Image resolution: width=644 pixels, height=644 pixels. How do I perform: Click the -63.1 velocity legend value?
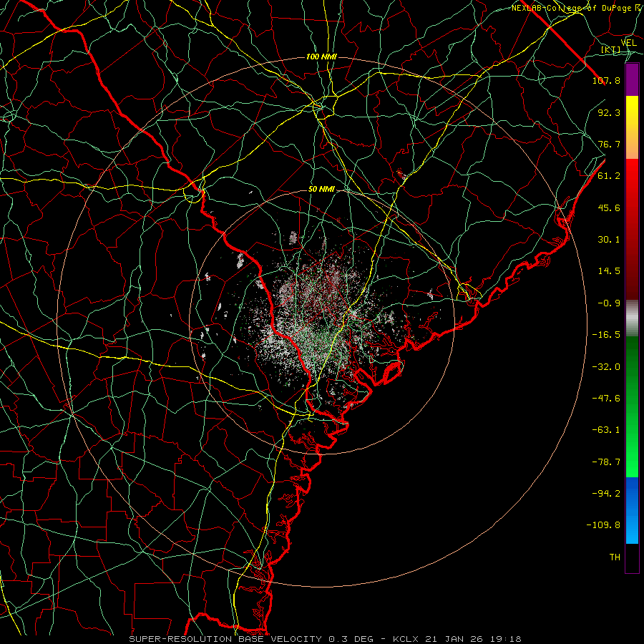pos(606,430)
